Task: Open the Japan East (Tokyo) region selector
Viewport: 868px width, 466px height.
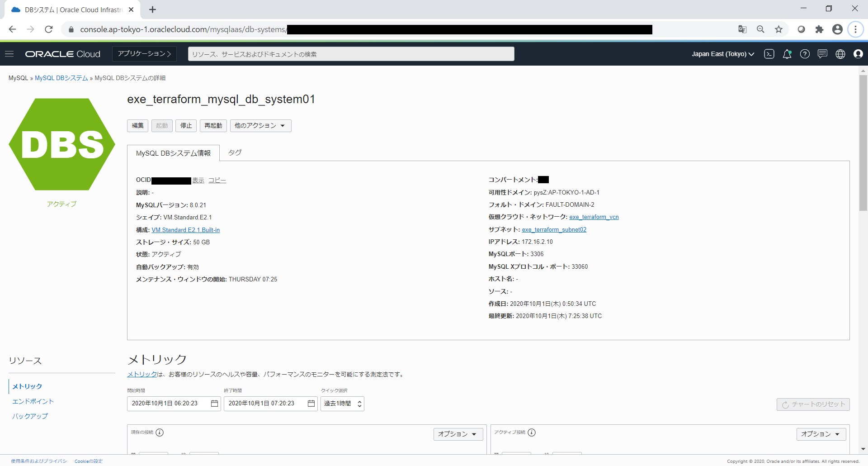Action: tap(722, 54)
